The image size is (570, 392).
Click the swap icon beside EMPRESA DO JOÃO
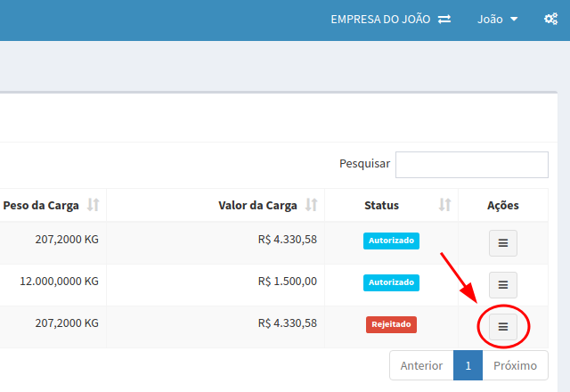(x=444, y=19)
